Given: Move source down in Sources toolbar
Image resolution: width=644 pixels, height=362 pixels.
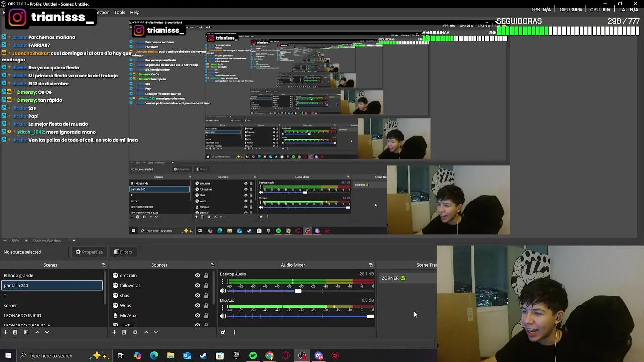Looking at the screenshot, I should coord(156,332).
